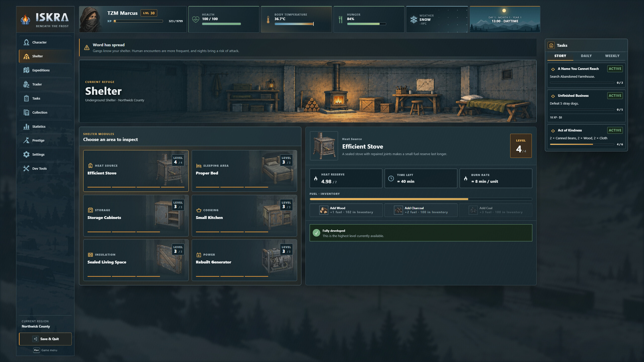Open the Unfinished Business task
The image size is (644, 362).
[x=586, y=106]
